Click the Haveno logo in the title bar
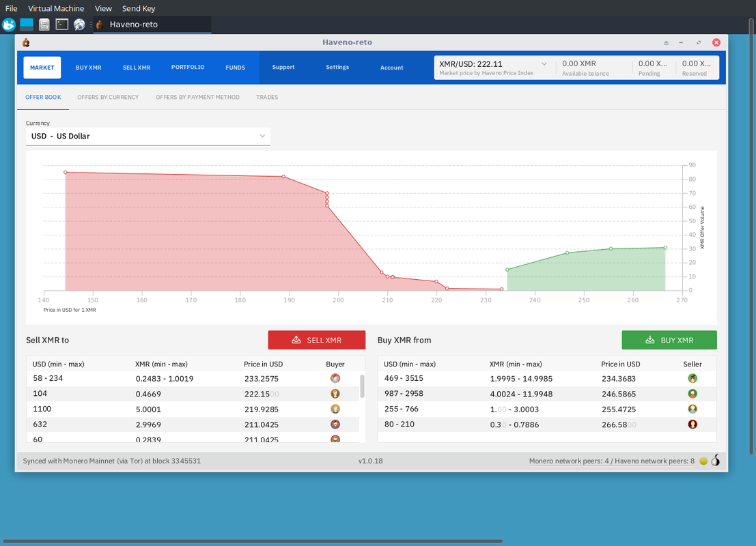This screenshot has height=546, width=756. click(26, 42)
